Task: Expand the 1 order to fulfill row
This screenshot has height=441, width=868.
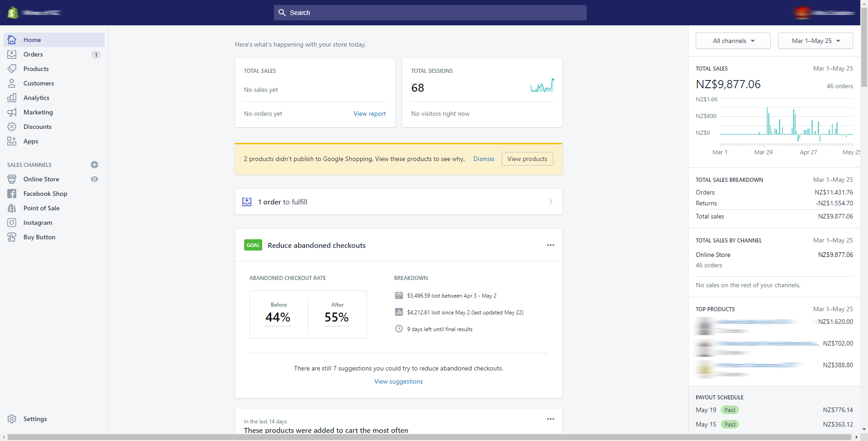Action: coord(399,202)
